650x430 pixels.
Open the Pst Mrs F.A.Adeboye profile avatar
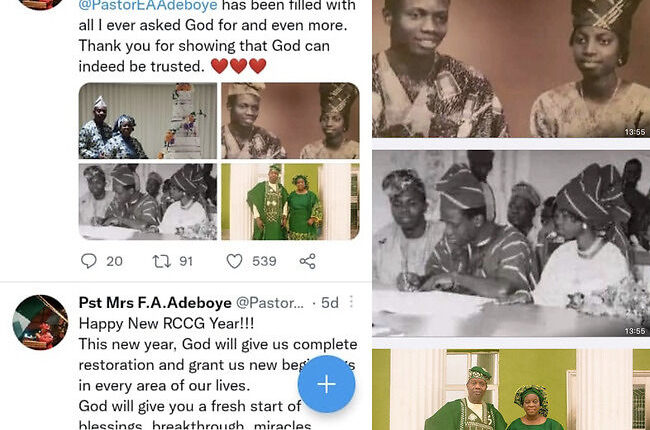40,322
